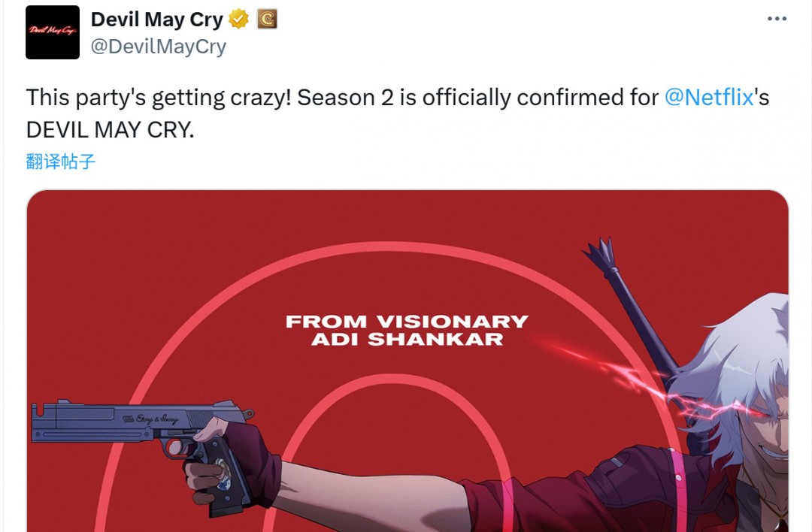The width and height of the screenshot is (812, 532).
Task: Open the @DevilMayCry handle link
Action: pos(158,47)
